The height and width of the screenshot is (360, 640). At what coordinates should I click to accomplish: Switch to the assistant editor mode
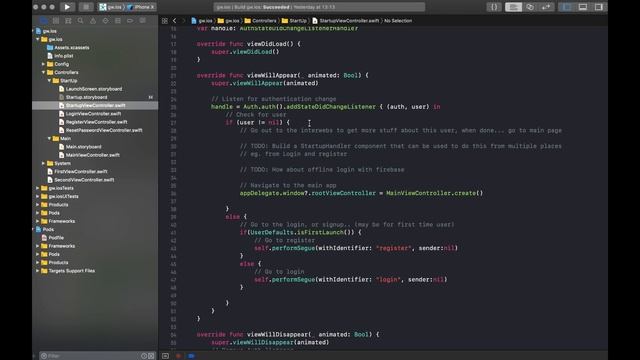(530, 7)
